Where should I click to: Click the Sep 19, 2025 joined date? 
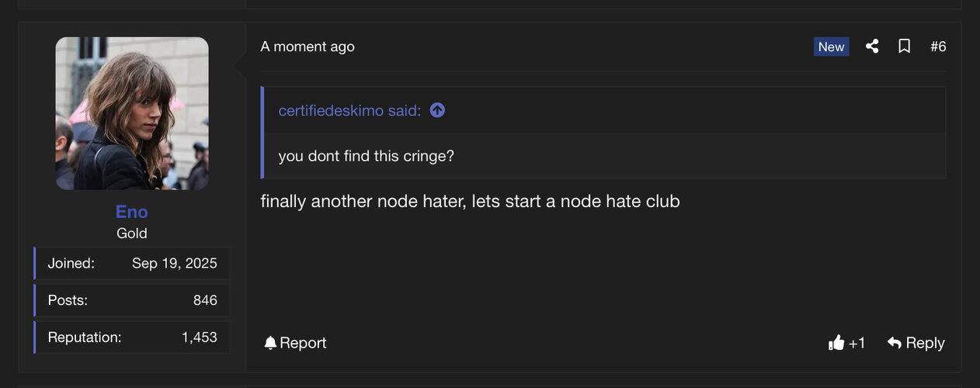coord(175,263)
